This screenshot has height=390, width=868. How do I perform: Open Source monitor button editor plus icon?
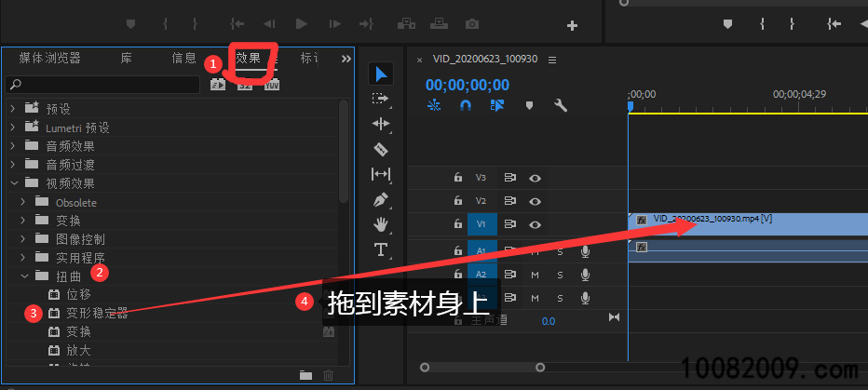[573, 25]
